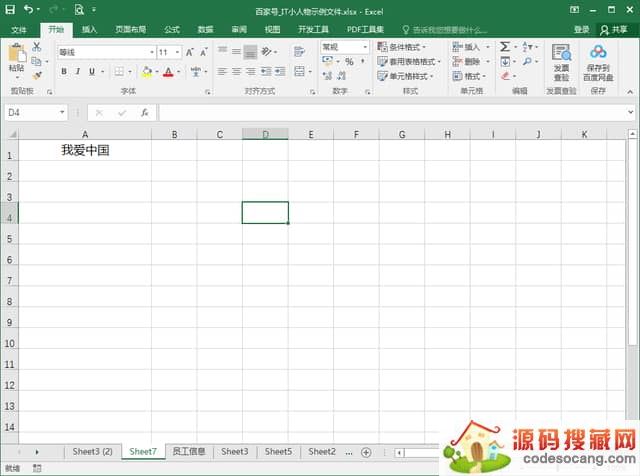Screen dimensions: 640x476
Task: Align text to the top
Action: (222, 51)
